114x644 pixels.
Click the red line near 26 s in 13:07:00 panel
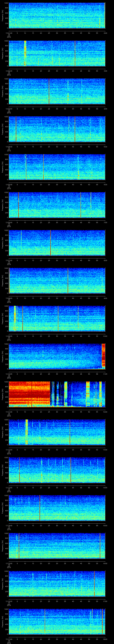click(x=51, y=243)
